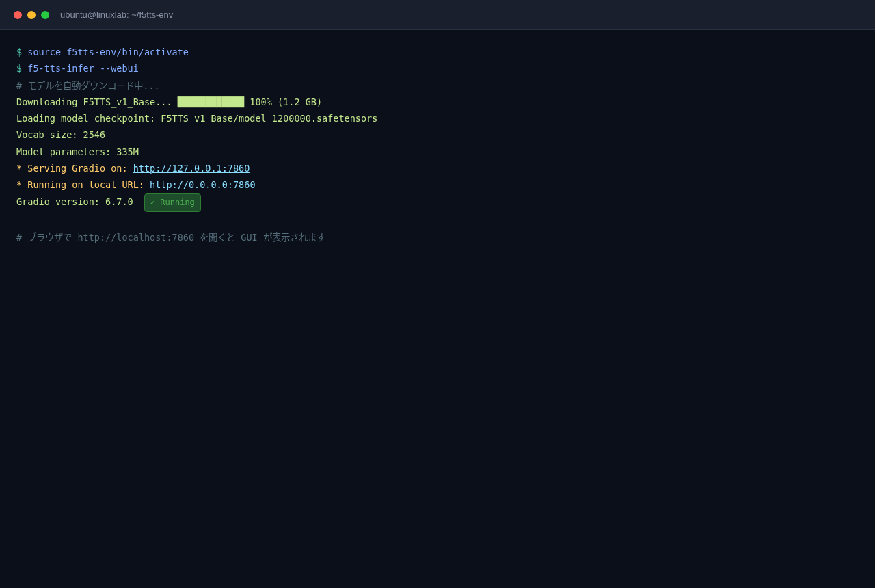Minimize the terminal with the yellow button

(x=31, y=15)
